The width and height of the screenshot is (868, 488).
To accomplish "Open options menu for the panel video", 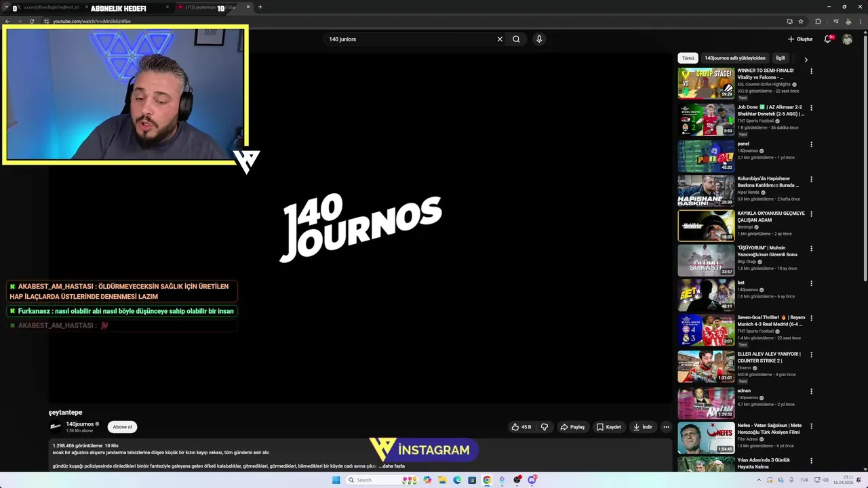I will [811, 144].
